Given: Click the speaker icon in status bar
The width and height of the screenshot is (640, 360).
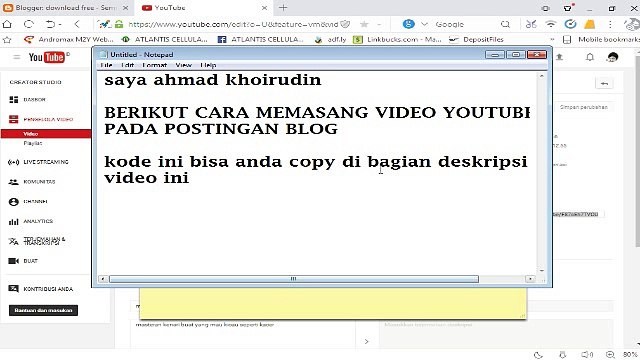Looking at the screenshot, I should coord(587,355).
